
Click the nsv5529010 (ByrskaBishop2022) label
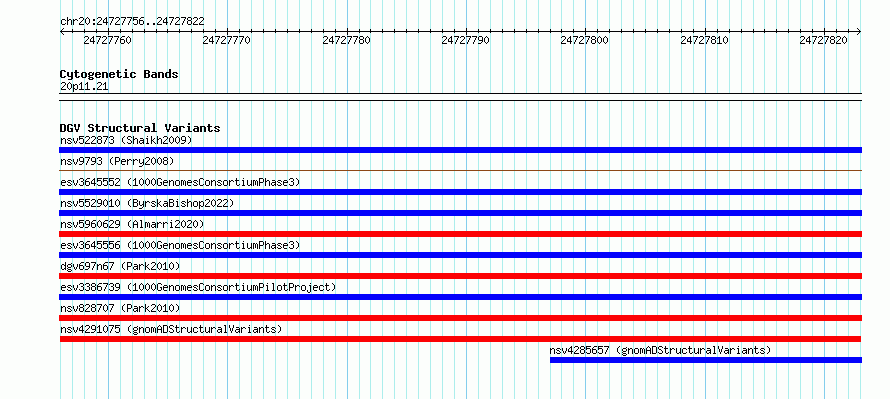(147, 203)
